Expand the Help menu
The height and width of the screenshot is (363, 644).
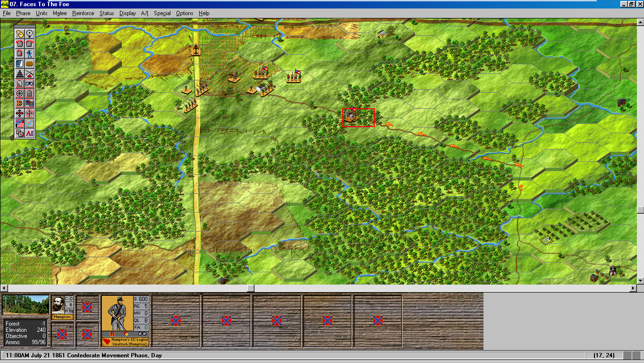[x=204, y=13]
